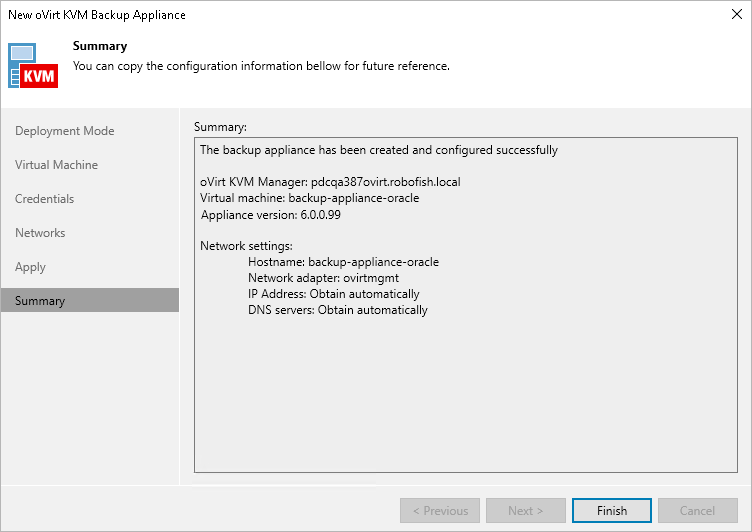The image size is (752, 532).
Task: Click the 'Network settings:' line
Action: click(x=246, y=246)
